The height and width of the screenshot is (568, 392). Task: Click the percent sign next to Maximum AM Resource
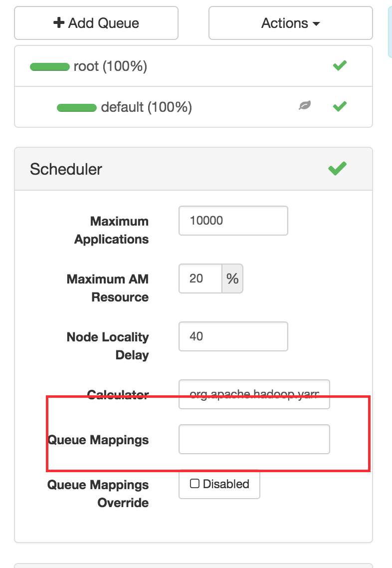[x=232, y=278]
